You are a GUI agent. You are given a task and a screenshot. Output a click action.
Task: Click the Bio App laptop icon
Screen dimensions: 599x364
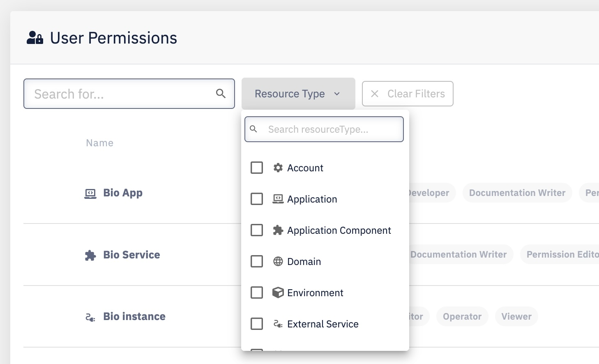pyautogui.click(x=90, y=194)
